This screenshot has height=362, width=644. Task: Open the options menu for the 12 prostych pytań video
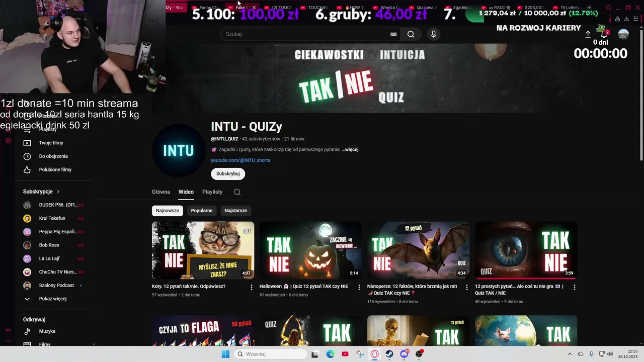click(575, 287)
